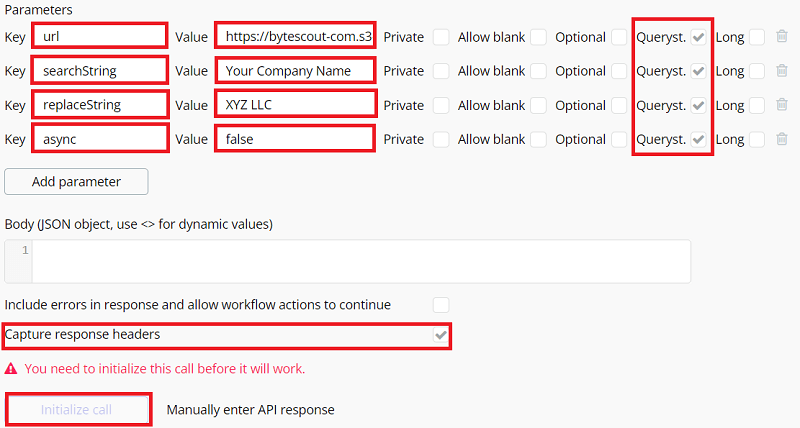The image size is (800, 428).
Task: Delete the url parameter with trash icon
Action: coord(782,37)
